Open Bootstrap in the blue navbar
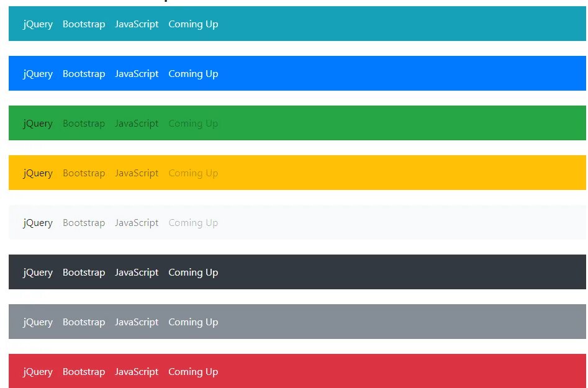Viewport: 588px width, 388px height. click(x=84, y=74)
